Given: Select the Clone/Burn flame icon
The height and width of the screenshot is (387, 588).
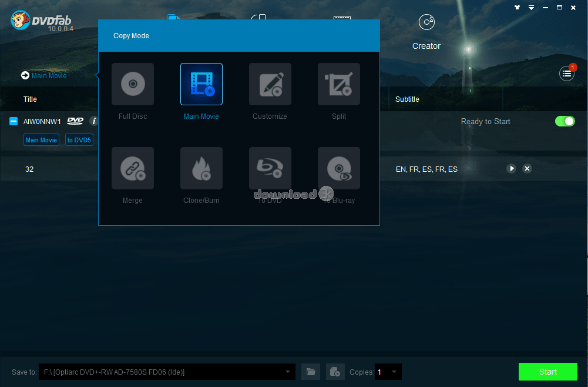Looking at the screenshot, I should coord(201,168).
